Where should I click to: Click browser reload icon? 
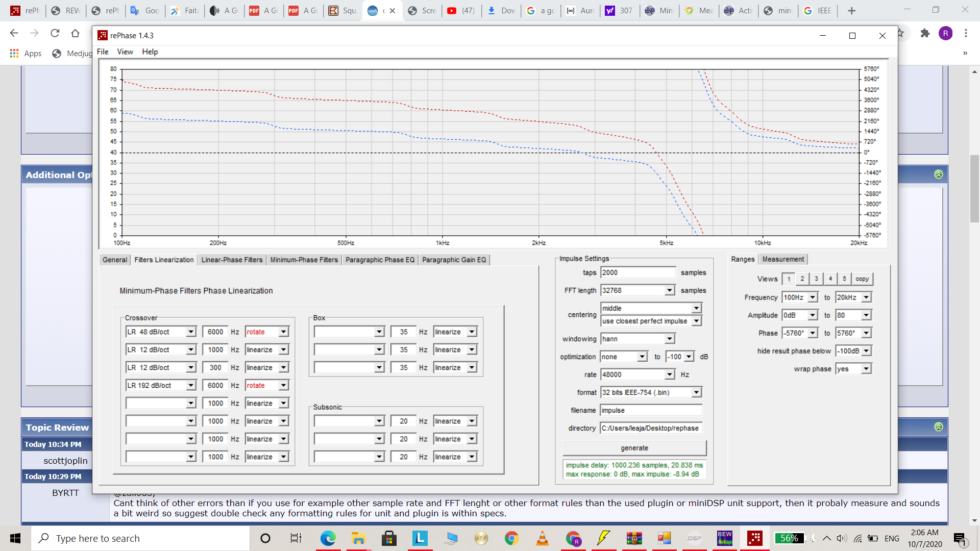coord(55,33)
